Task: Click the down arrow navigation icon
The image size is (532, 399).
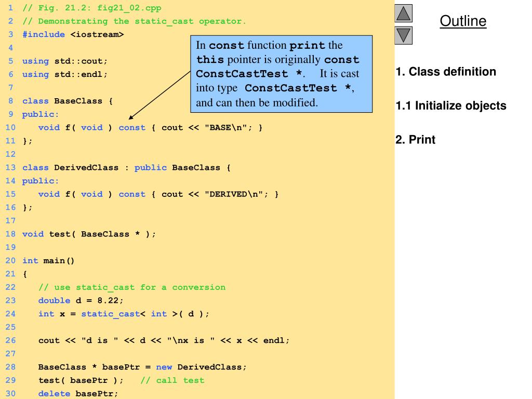Action: 403,35
